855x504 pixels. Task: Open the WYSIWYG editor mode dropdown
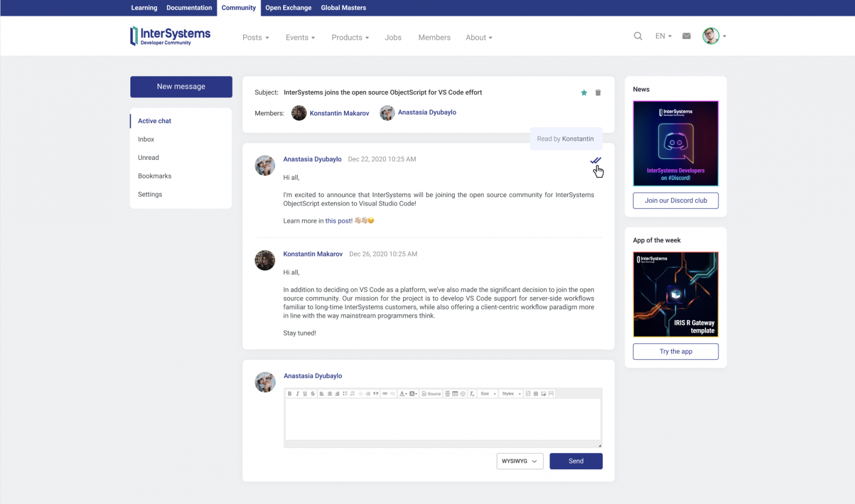coord(519,461)
